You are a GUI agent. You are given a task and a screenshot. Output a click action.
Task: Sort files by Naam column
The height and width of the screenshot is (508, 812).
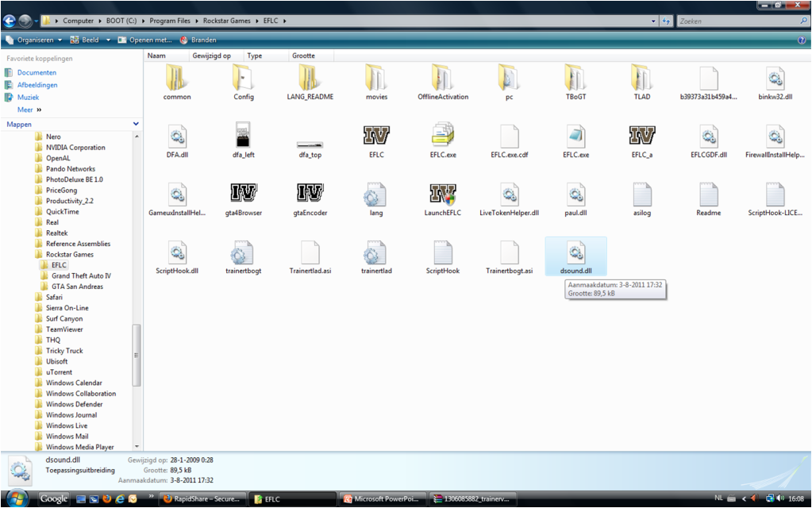tap(166, 56)
